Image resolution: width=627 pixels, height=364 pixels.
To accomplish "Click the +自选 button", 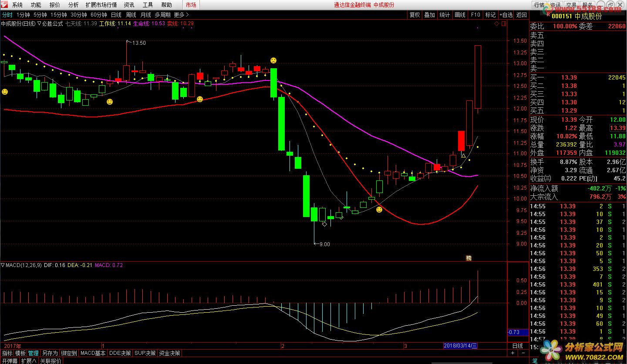I will click(506, 15).
